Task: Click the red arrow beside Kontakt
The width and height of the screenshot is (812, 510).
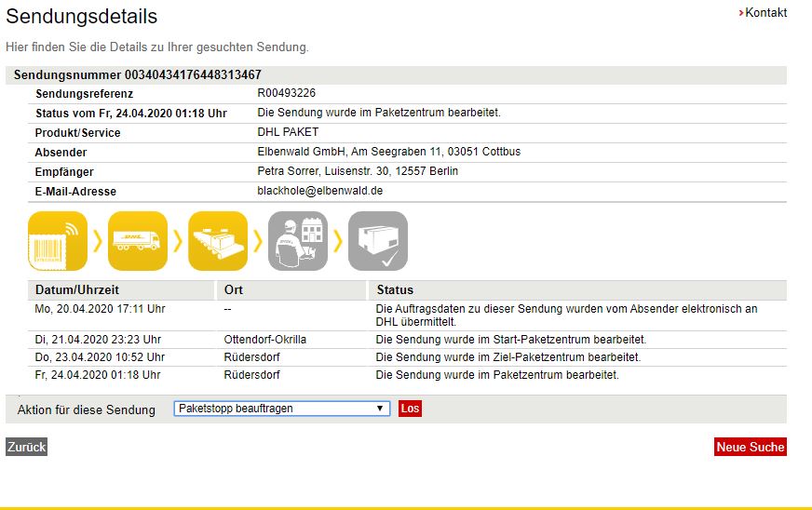Action: tap(741, 13)
